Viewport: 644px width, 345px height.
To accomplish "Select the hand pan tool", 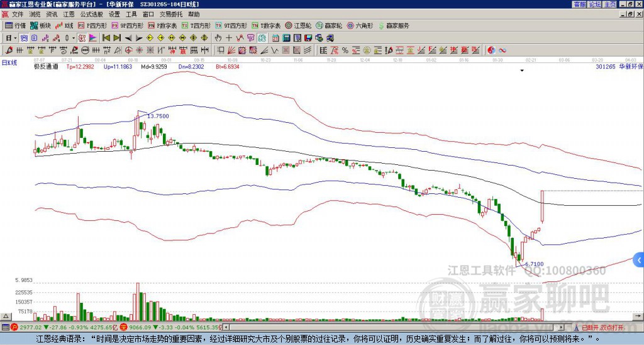I will pos(218,38).
